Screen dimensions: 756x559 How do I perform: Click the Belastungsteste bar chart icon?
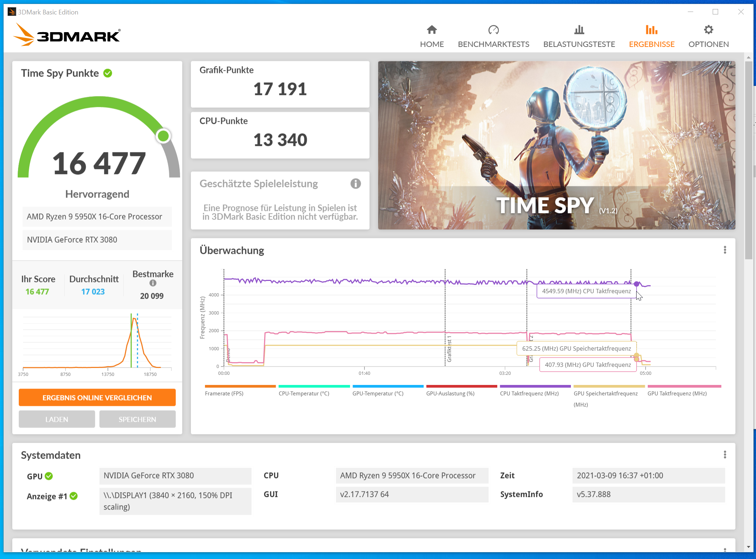tap(579, 30)
